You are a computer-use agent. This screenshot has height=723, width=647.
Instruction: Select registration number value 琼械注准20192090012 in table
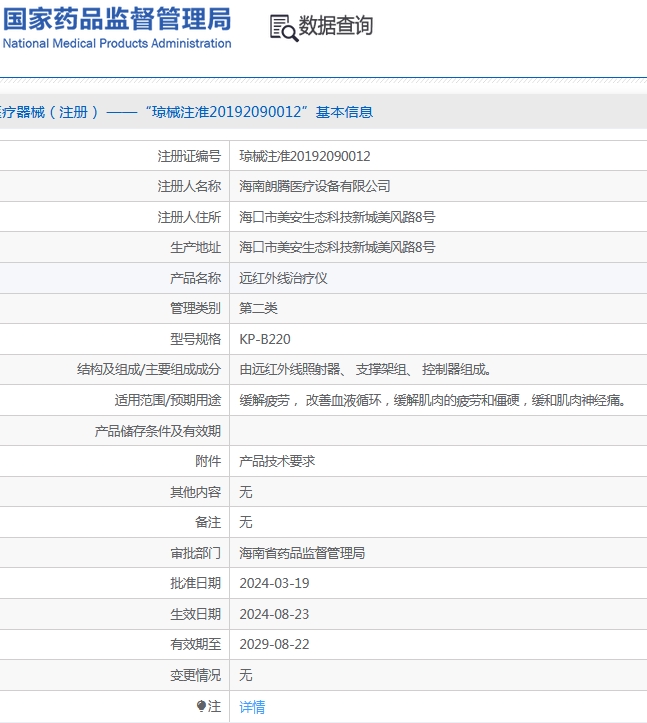pyautogui.click(x=305, y=156)
